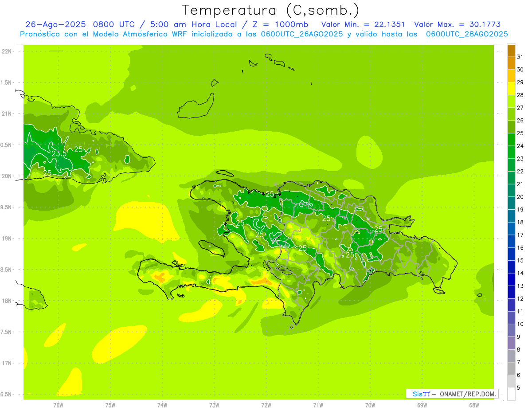Select the date text '26-Ago-2025'
Viewport: 532px width, 411px height.
click(56, 24)
